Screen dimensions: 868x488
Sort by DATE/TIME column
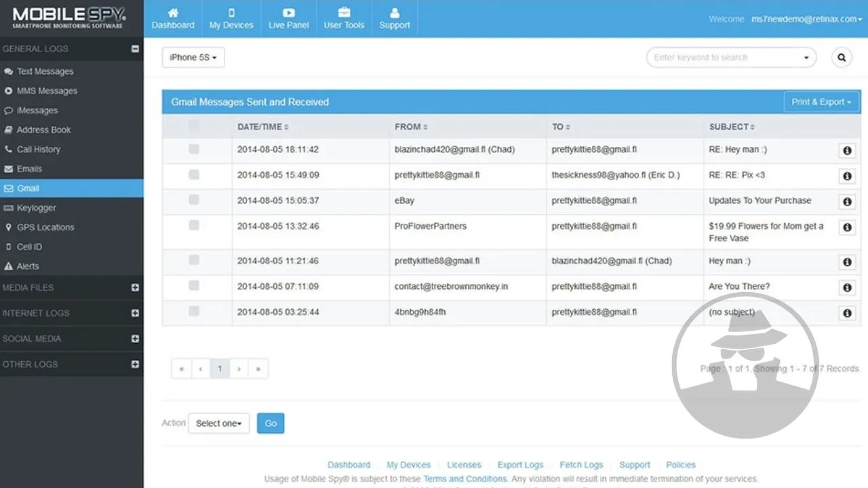(x=263, y=127)
